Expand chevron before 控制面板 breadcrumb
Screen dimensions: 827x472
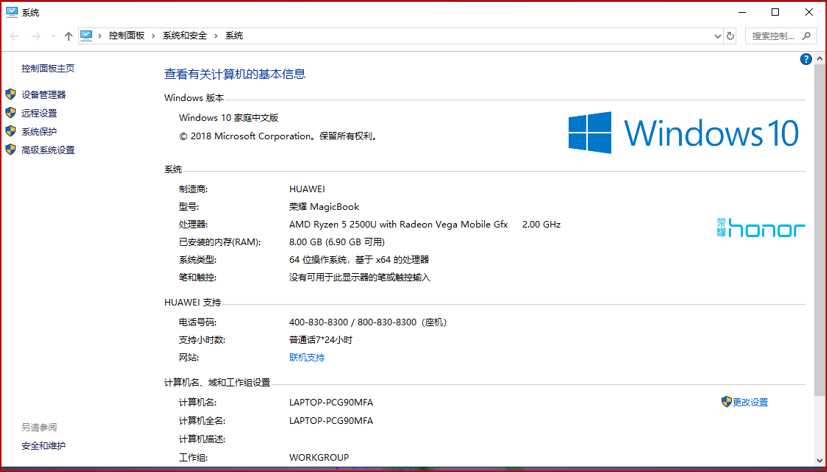coord(100,36)
